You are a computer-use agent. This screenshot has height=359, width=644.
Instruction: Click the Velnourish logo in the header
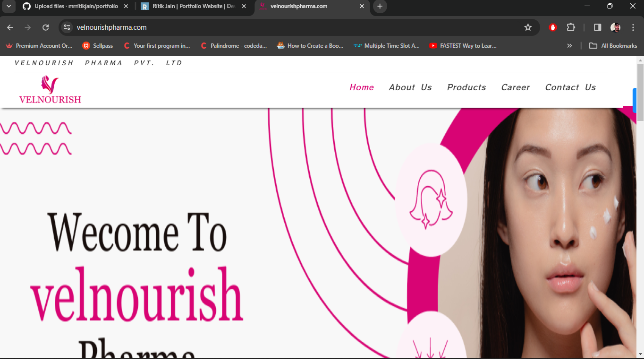[50, 90]
